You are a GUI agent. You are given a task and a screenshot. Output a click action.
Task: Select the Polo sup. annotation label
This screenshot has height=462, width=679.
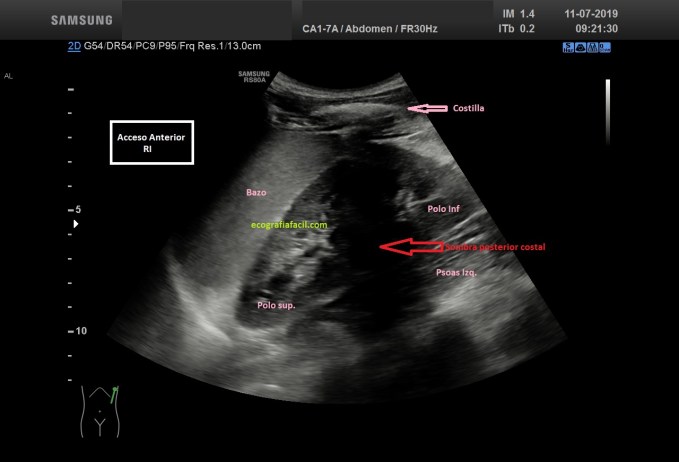(x=276, y=305)
